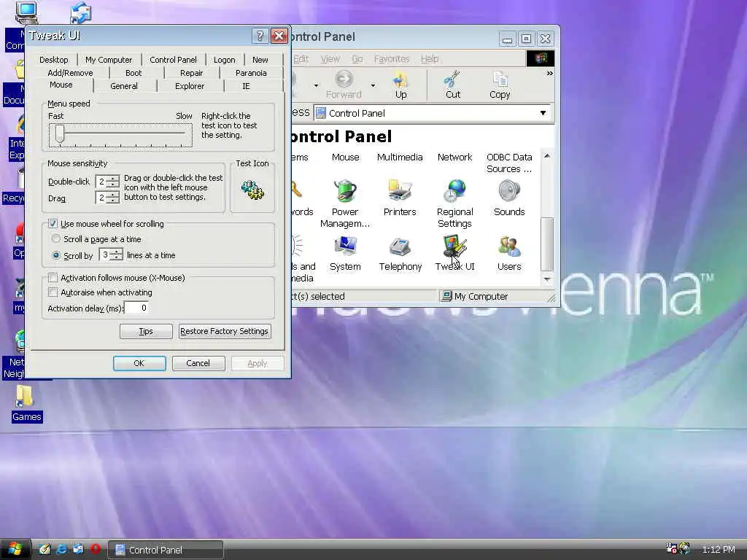Click the Cancel button in Tweak UI
This screenshot has width=747, height=560.
pyautogui.click(x=198, y=363)
